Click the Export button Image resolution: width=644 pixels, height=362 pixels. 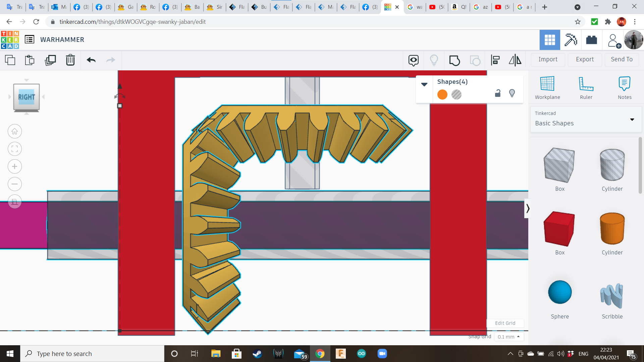point(585,59)
